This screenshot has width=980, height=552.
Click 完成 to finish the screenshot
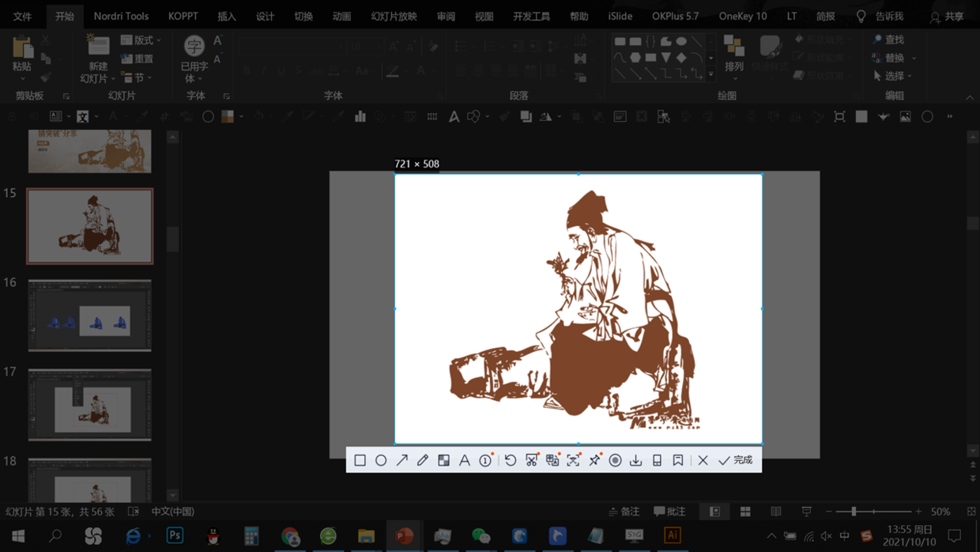point(736,460)
